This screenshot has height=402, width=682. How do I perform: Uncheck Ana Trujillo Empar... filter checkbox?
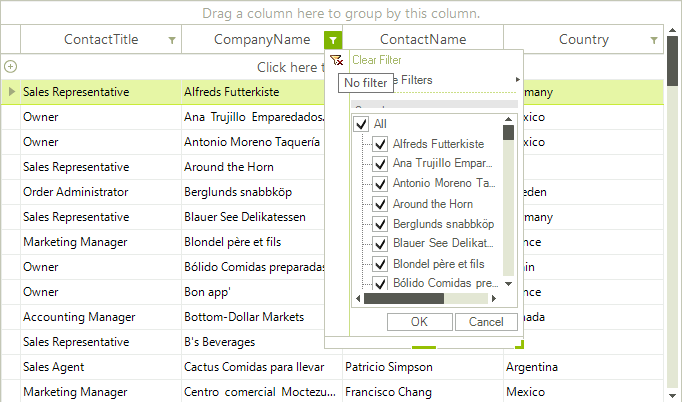point(380,164)
